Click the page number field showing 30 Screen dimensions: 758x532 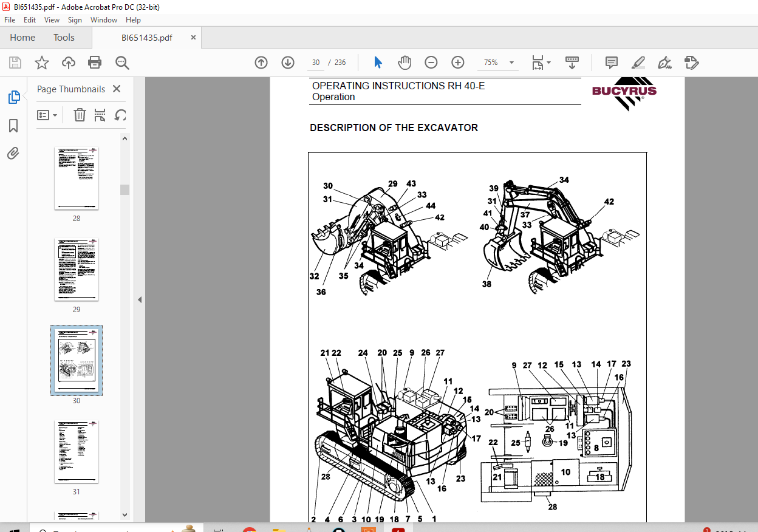coord(315,63)
